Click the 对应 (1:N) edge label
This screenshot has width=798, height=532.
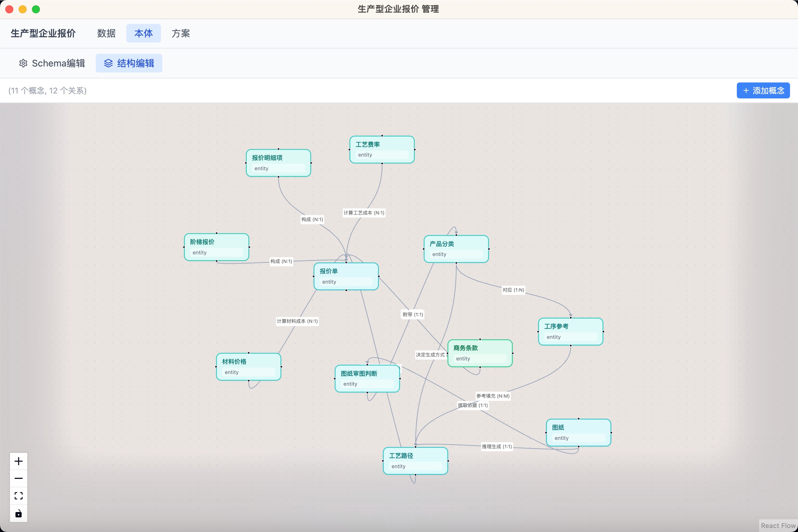pyautogui.click(x=513, y=290)
